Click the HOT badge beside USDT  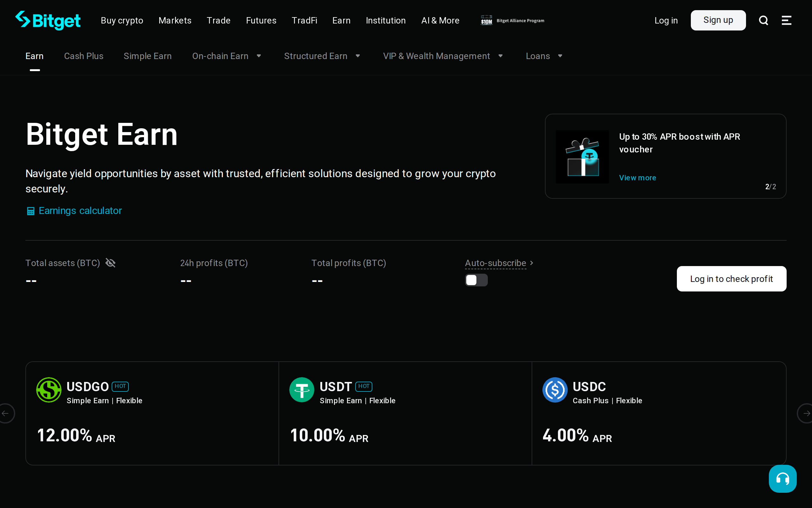coord(364,386)
